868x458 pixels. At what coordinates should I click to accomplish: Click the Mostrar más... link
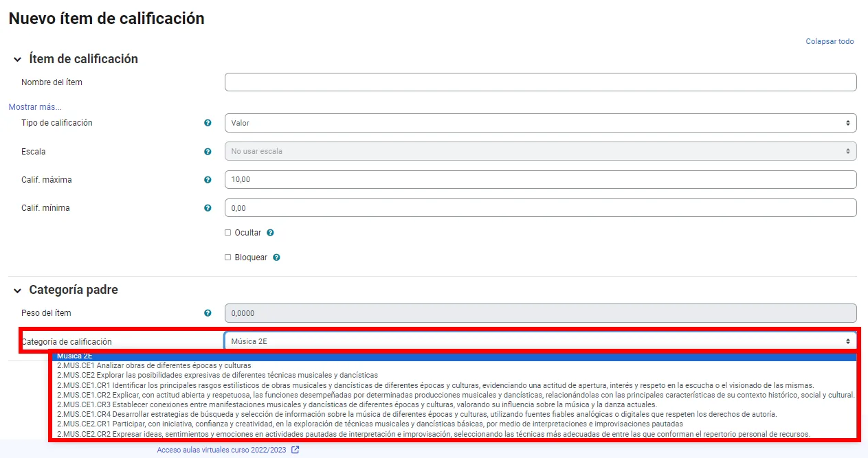click(x=35, y=106)
